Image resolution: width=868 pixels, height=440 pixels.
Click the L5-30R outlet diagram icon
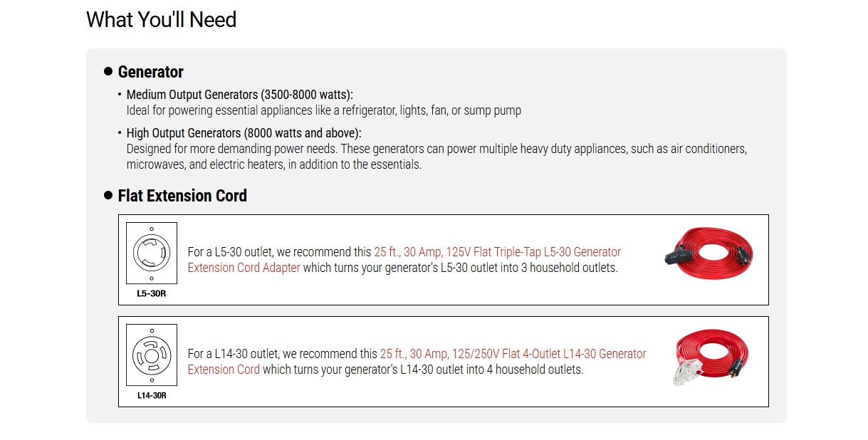(x=152, y=253)
